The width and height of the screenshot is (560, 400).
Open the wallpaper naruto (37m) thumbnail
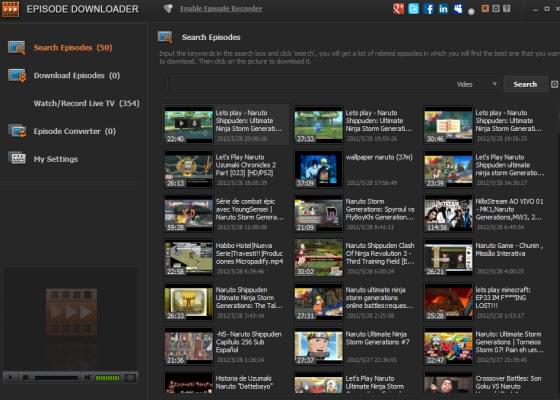(x=319, y=169)
